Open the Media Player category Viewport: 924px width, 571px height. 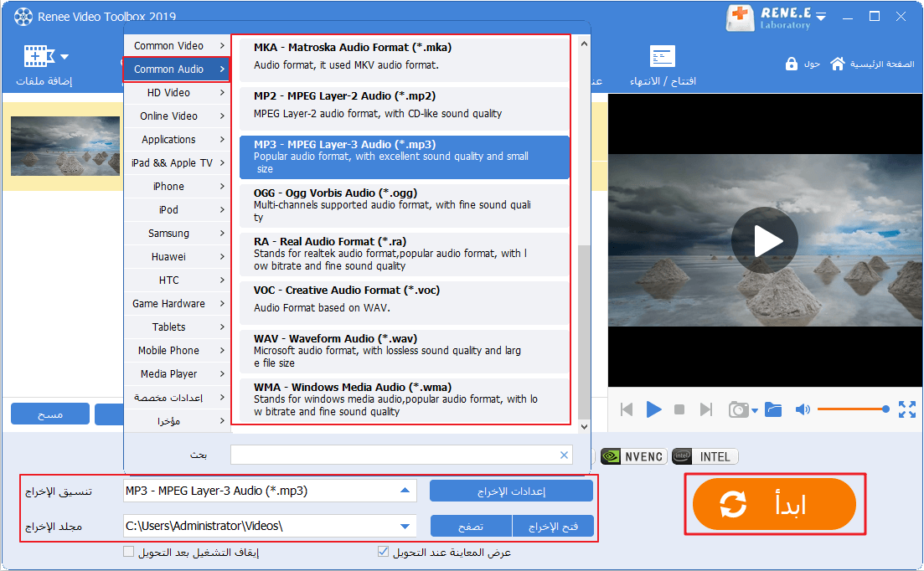pos(177,374)
